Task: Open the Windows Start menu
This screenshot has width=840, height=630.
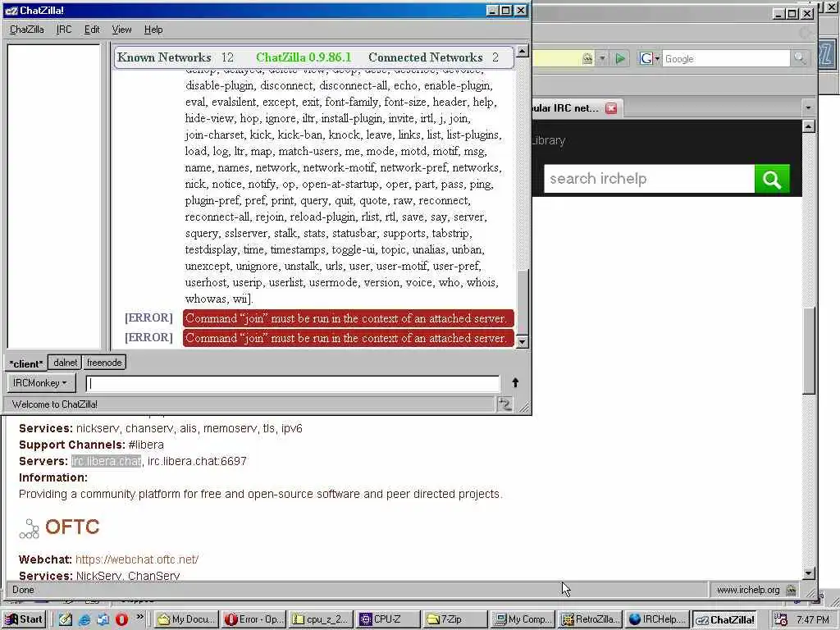Action: [x=24, y=619]
